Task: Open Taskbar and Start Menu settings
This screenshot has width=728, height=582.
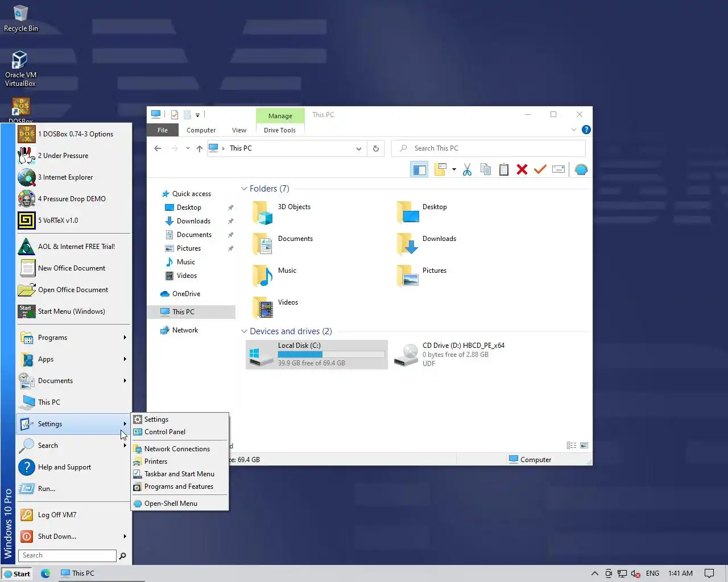Action: click(180, 474)
